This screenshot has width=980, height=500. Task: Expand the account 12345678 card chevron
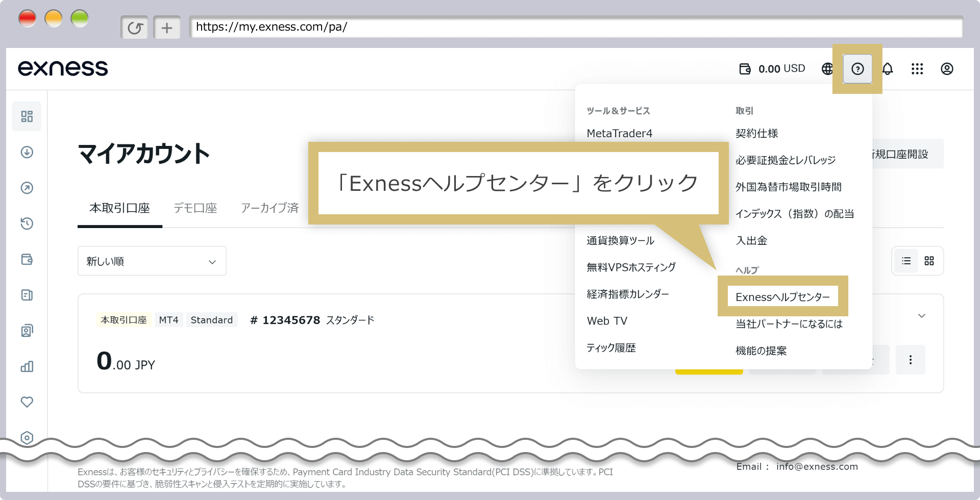pyautogui.click(x=921, y=316)
